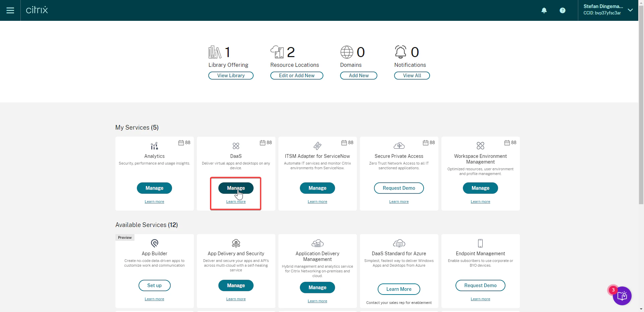Click DaaS Standard for Azure icon
This screenshot has height=312, width=644.
(x=399, y=243)
